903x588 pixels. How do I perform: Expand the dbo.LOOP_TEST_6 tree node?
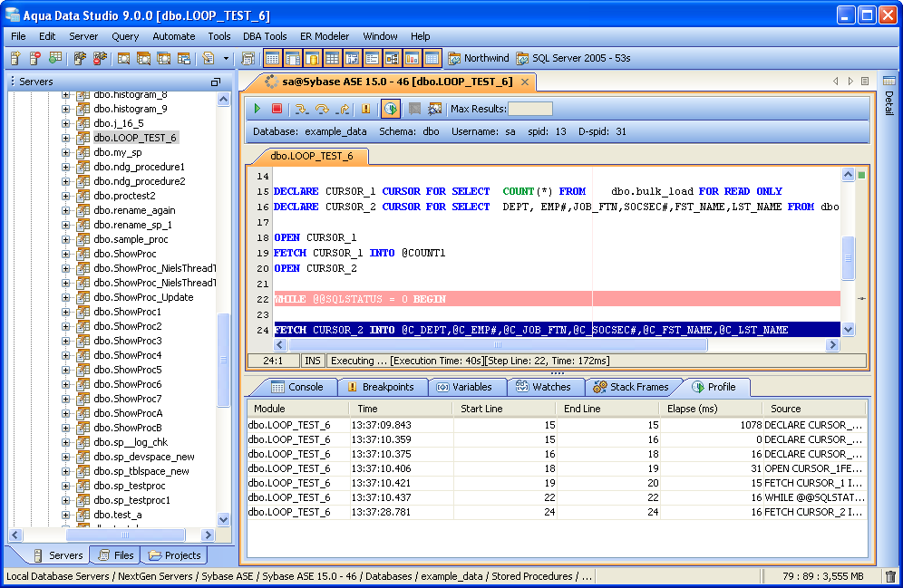(66, 138)
